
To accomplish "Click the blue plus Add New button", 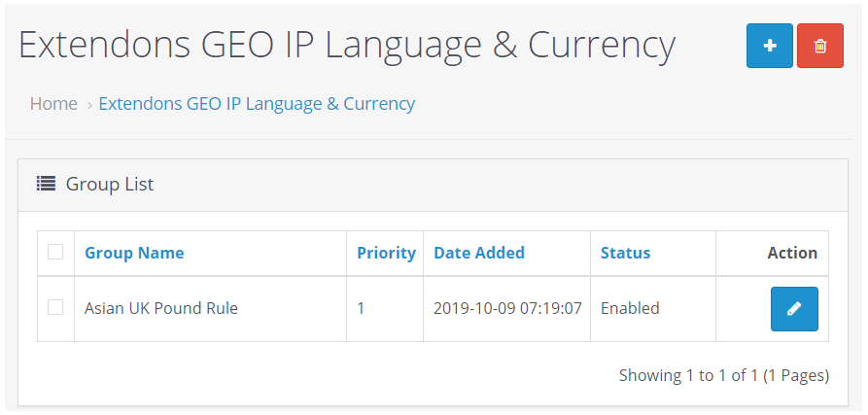I will 770,46.
